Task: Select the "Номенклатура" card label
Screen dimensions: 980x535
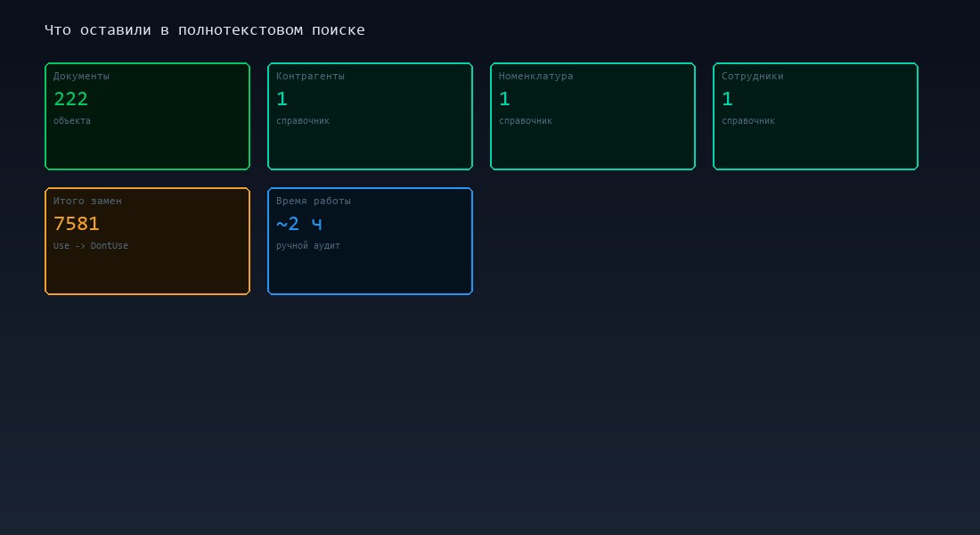Action: point(535,77)
